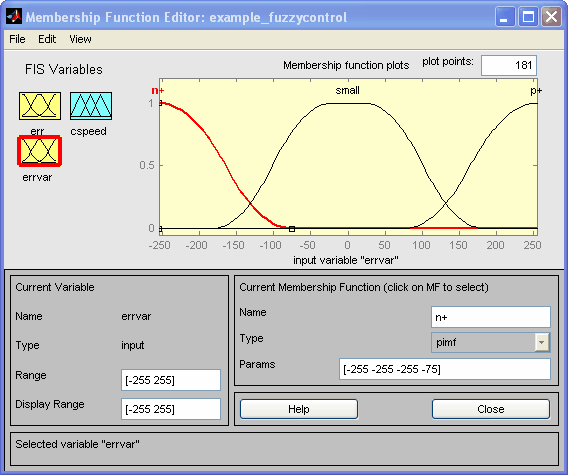
Task: Click the red n+ curve handle at -75
Action: pos(292,229)
